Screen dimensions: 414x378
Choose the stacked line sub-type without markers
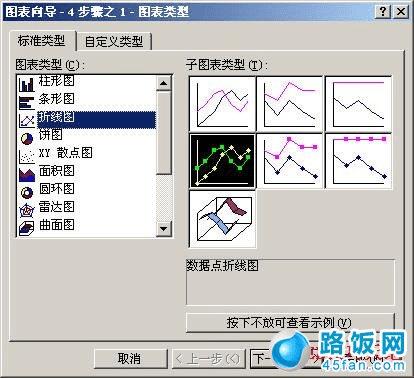[x=290, y=104]
